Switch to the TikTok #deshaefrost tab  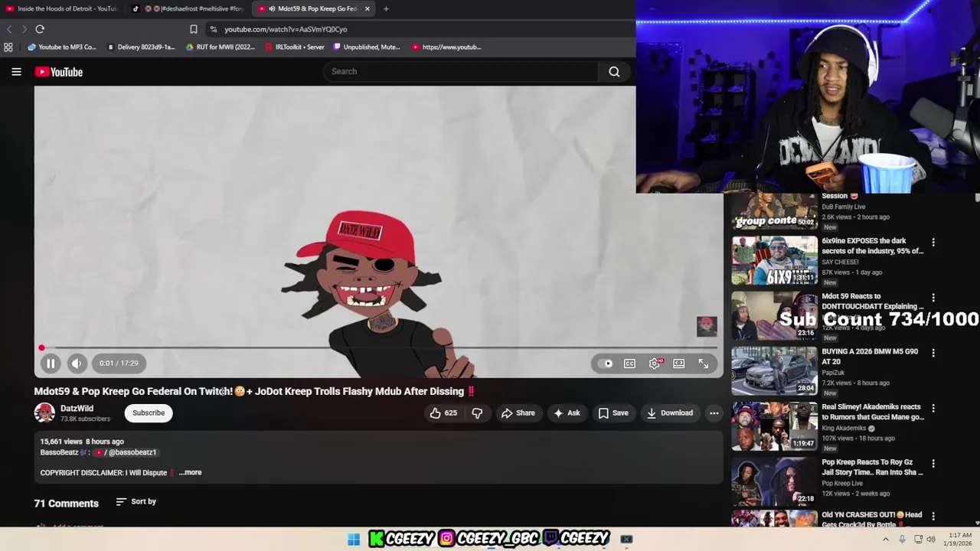pos(189,8)
